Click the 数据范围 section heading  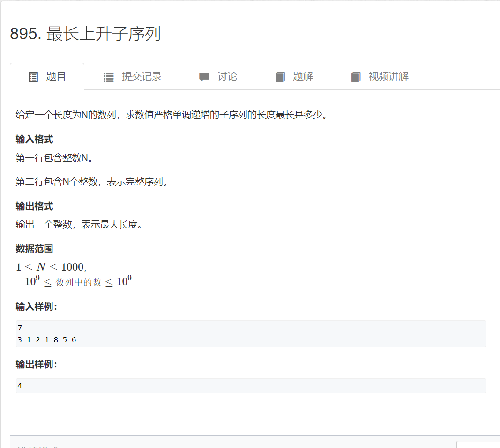tap(34, 249)
